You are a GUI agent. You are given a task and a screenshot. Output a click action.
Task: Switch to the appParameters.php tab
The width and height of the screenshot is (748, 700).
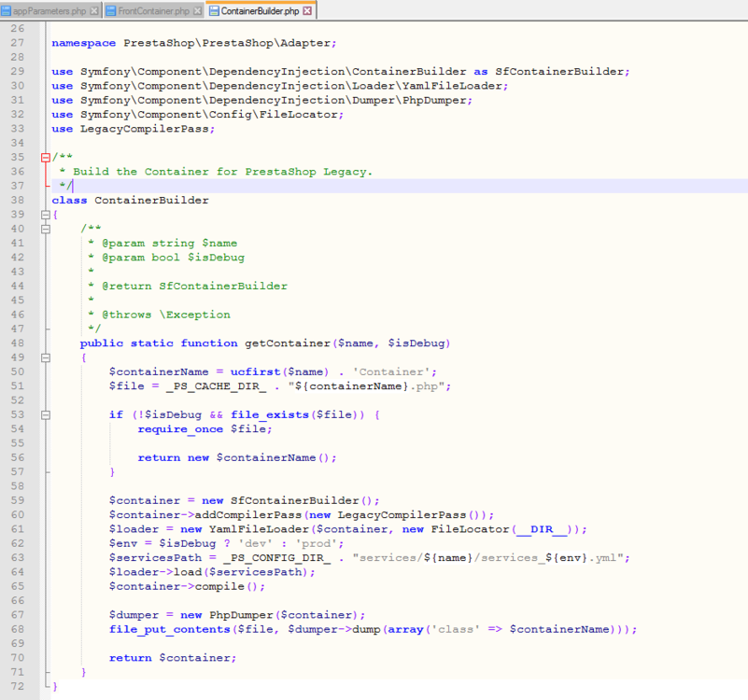[x=51, y=9]
